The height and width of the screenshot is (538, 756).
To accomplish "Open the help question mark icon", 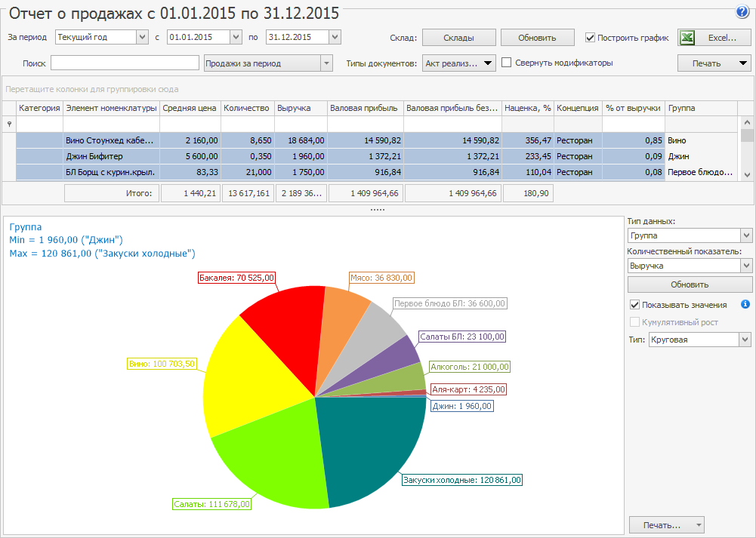I will (742, 12).
